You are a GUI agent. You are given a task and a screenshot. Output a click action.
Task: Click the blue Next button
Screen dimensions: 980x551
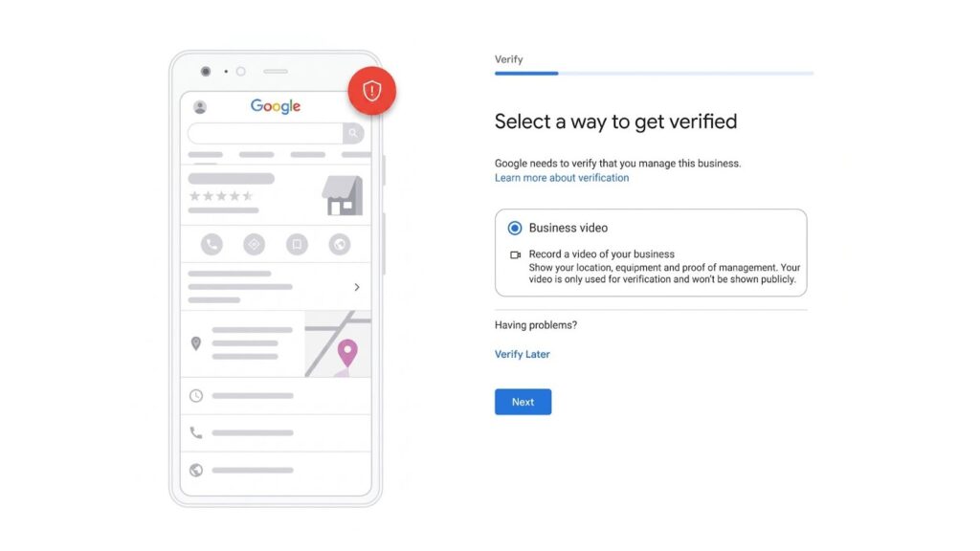tap(523, 402)
